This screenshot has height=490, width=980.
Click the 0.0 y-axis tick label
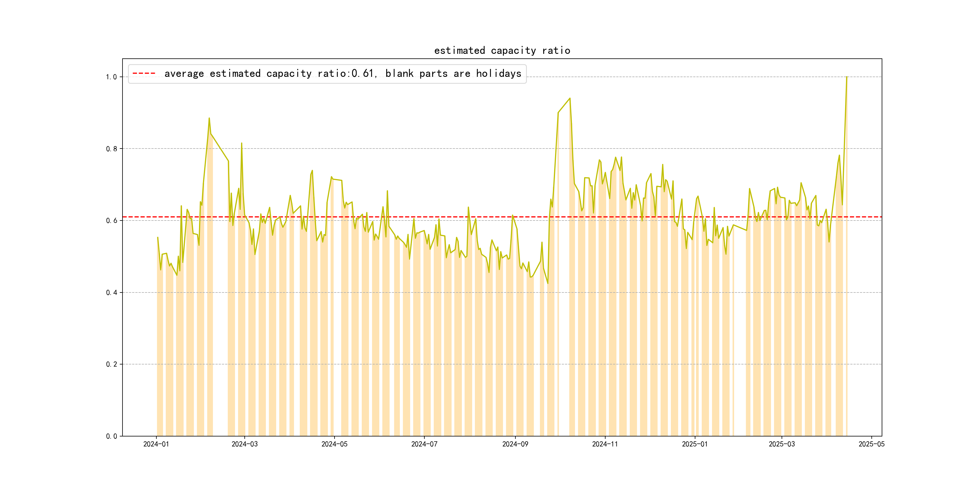[111, 436]
